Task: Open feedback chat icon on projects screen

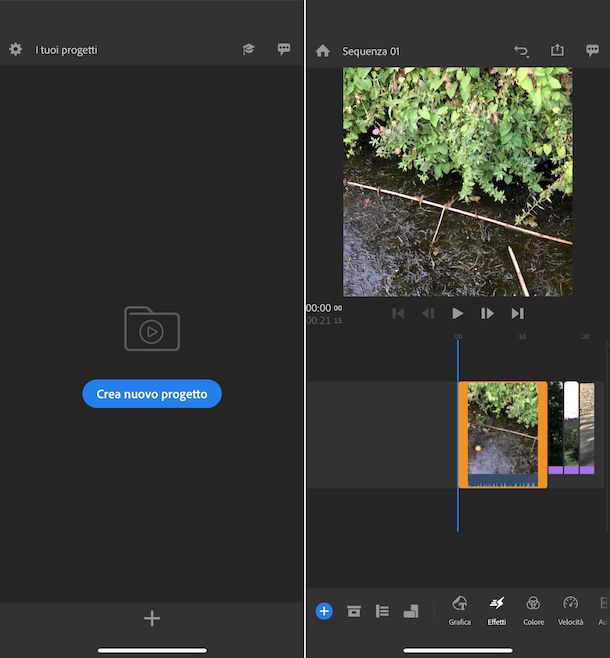Action: pos(284,49)
